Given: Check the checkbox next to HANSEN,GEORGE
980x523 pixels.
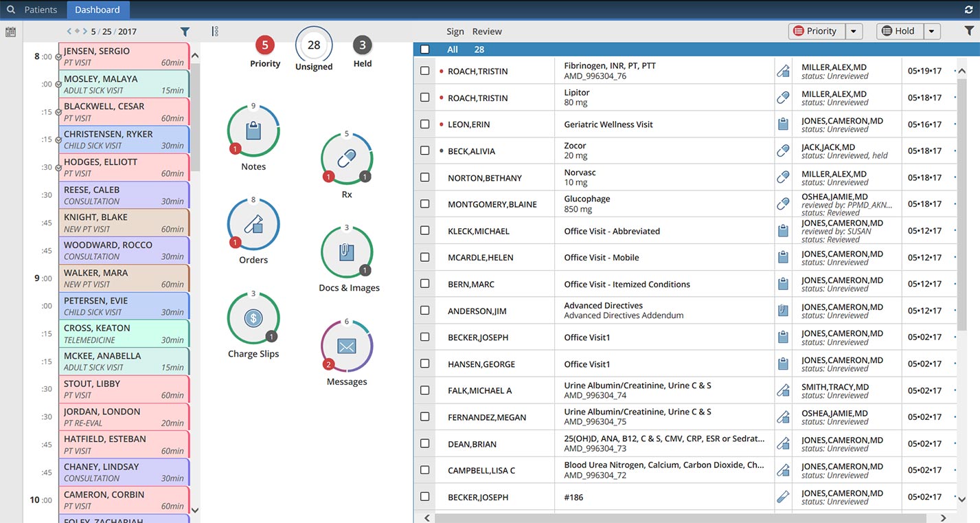Looking at the screenshot, I should 424,364.
